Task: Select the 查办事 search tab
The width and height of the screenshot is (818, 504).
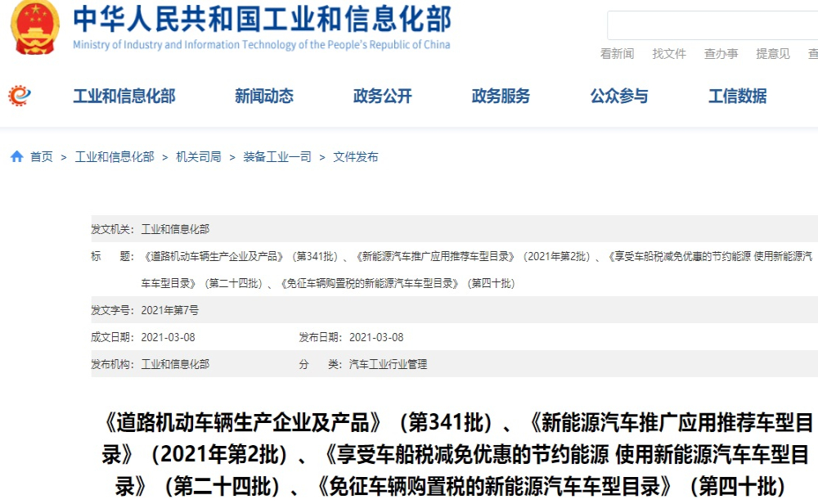Action: coord(721,54)
